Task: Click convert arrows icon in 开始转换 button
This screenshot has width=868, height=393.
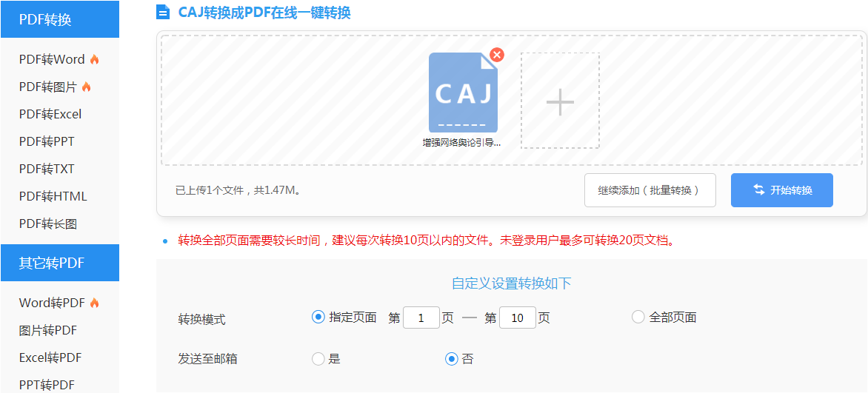Action: [x=759, y=190]
